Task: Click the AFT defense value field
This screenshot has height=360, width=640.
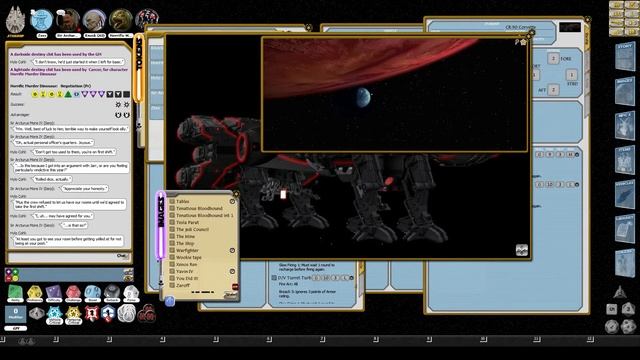Action: coord(553,89)
